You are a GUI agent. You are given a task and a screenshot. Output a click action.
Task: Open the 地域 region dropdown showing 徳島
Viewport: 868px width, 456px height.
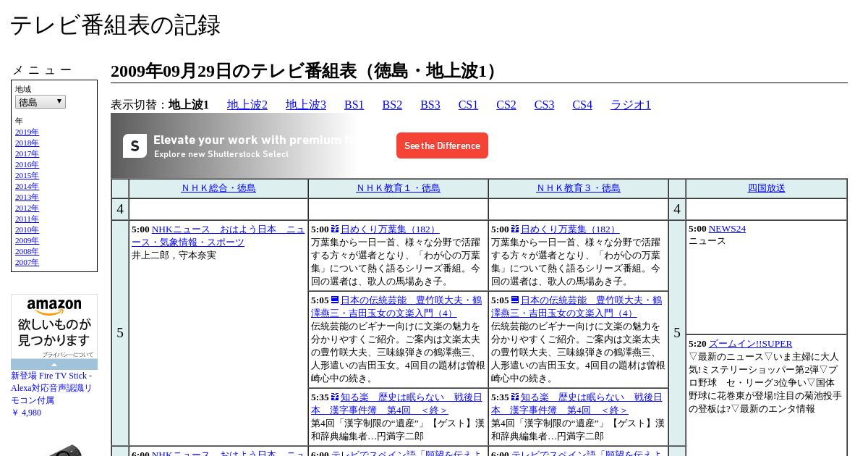41,102
